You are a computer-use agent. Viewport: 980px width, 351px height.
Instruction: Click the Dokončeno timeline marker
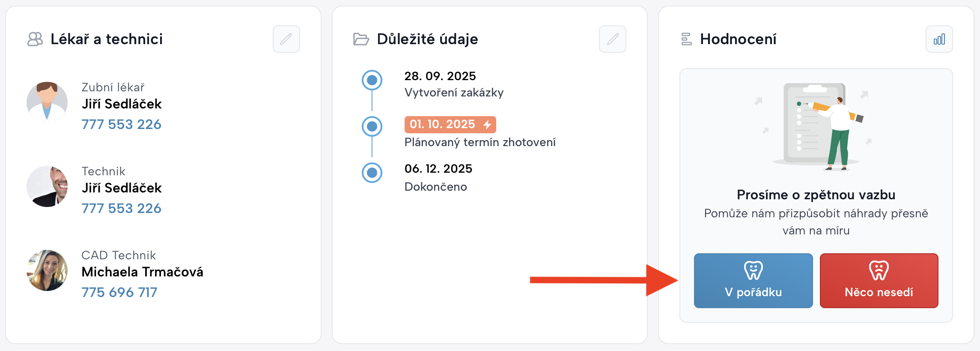click(x=372, y=173)
